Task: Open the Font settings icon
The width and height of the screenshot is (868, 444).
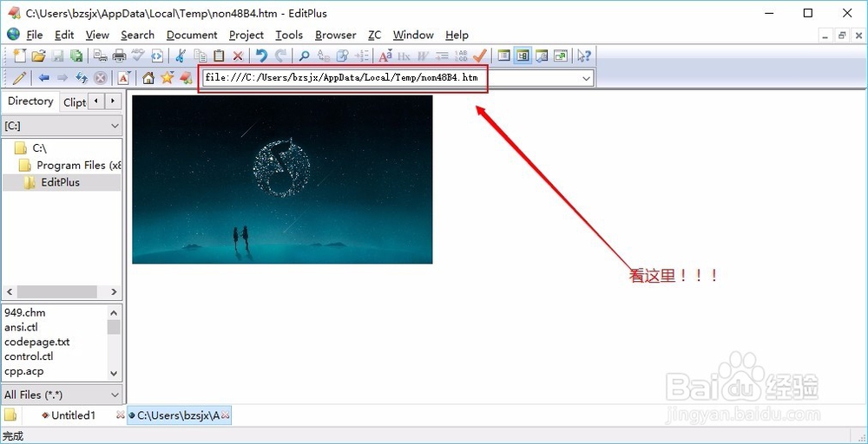Action: (x=385, y=55)
